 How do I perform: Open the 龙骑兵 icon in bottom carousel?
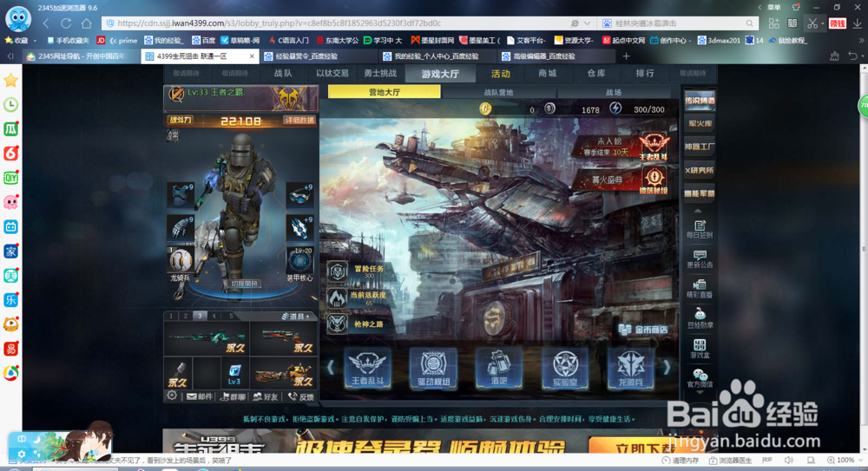point(630,368)
